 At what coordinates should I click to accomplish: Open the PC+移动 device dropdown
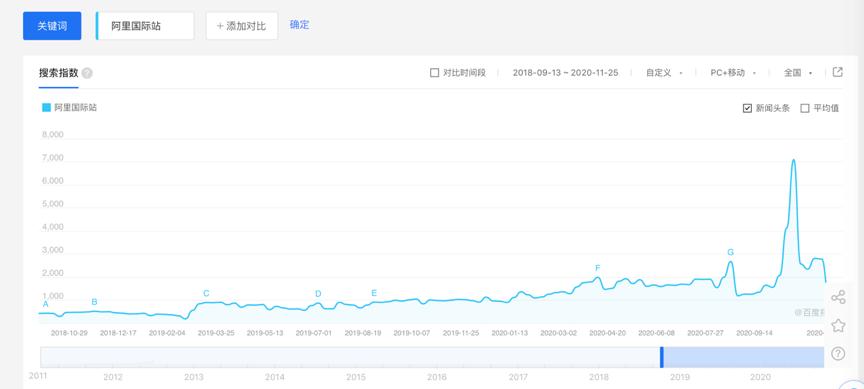click(x=733, y=73)
